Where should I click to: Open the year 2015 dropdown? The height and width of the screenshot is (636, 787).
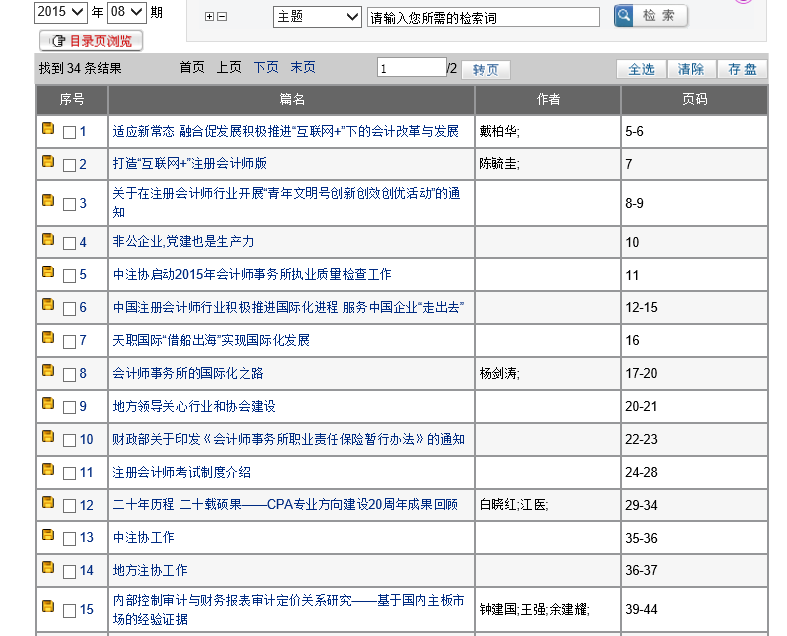tap(60, 13)
